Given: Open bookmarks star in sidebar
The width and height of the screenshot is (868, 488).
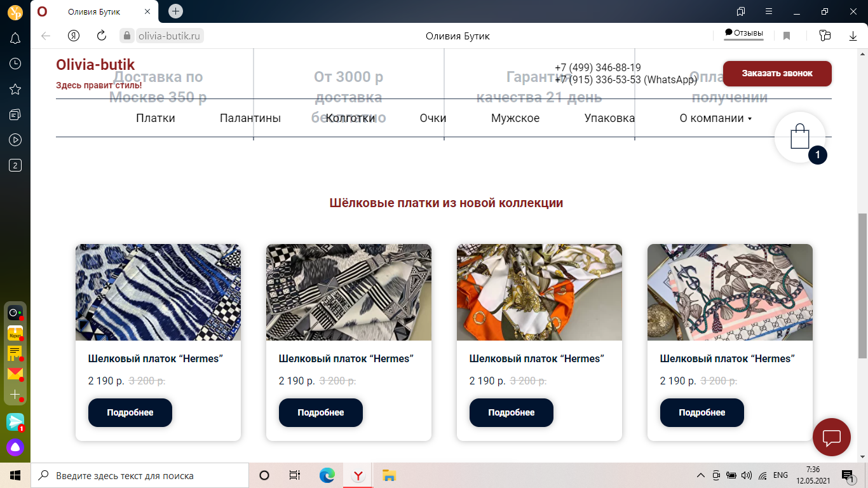Looking at the screenshot, I should point(15,89).
